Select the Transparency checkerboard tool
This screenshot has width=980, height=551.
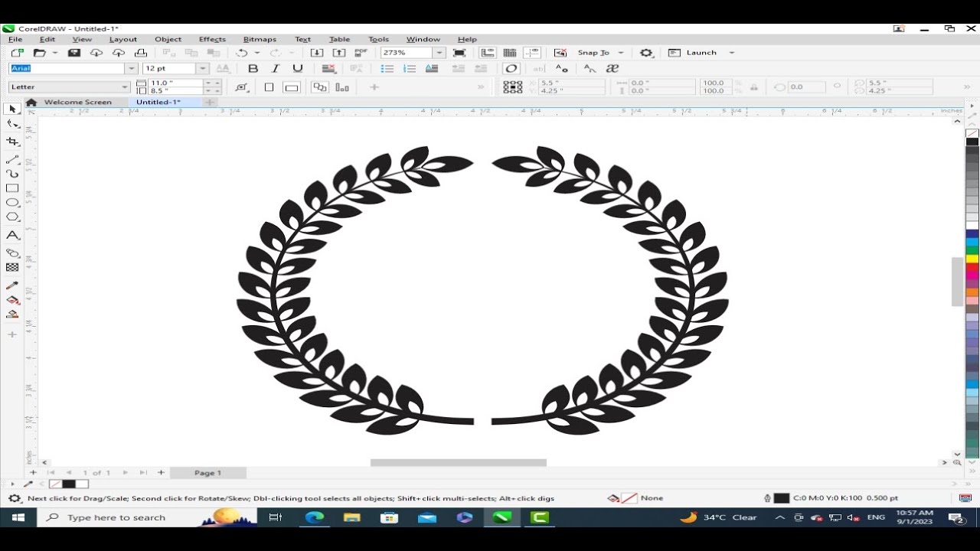[x=12, y=267]
